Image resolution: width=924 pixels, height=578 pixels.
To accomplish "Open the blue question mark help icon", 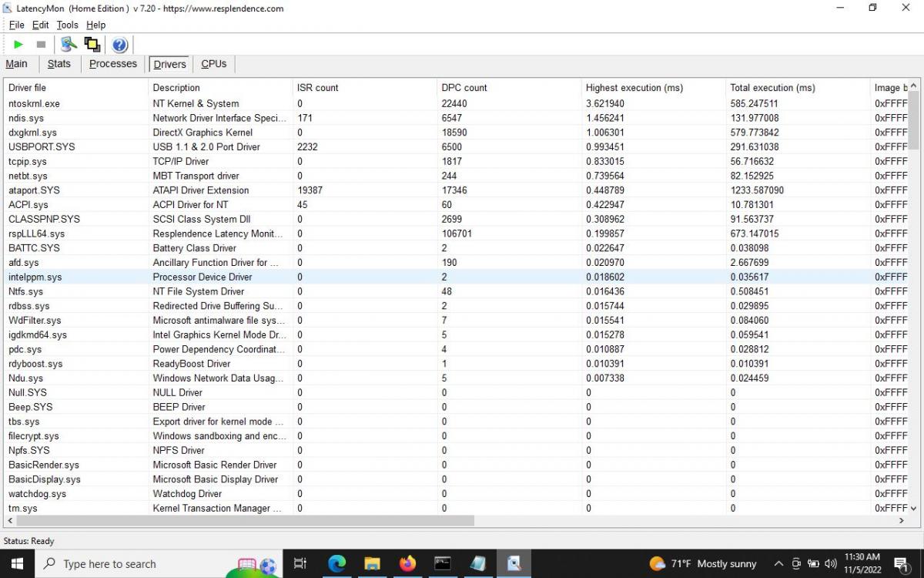I will click(119, 45).
